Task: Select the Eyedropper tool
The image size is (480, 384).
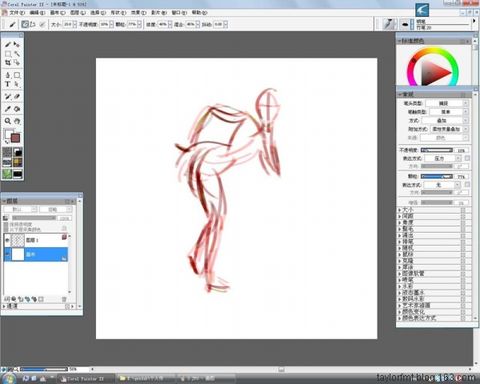Action: 8,109
